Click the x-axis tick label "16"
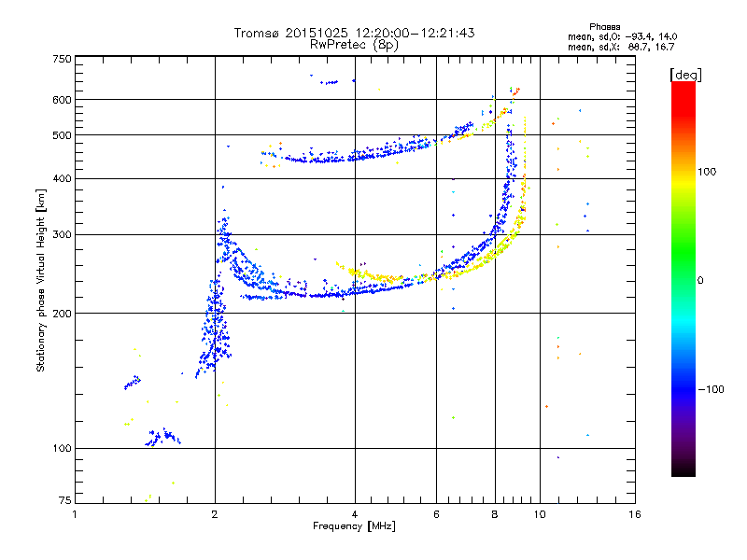This screenshot has width=747, height=560. (x=635, y=514)
